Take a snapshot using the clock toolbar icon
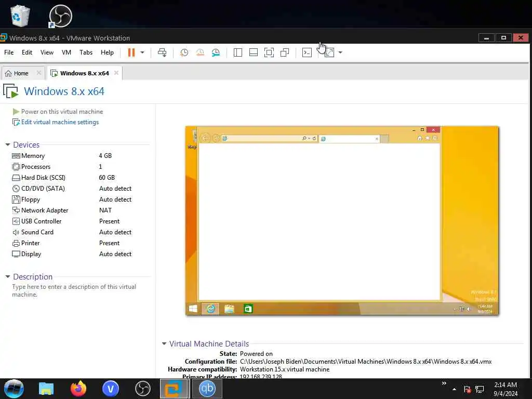The width and height of the screenshot is (532, 399). [x=184, y=52]
